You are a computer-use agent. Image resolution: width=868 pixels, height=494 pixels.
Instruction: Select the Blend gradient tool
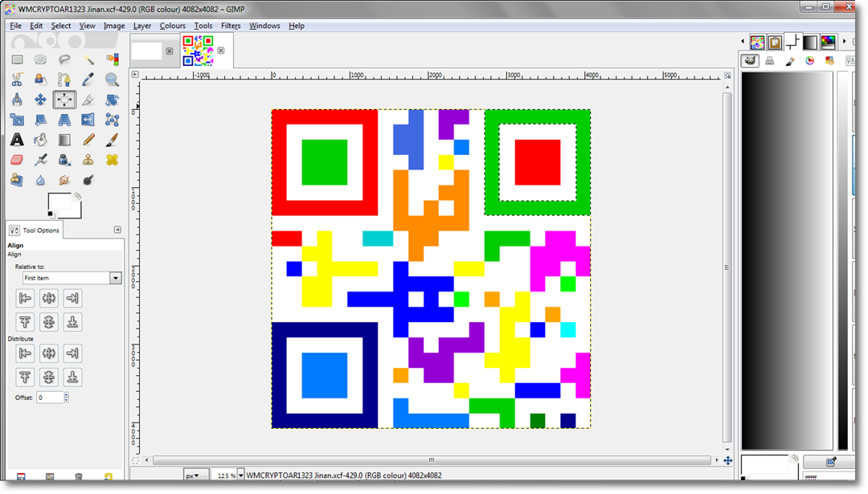point(64,140)
